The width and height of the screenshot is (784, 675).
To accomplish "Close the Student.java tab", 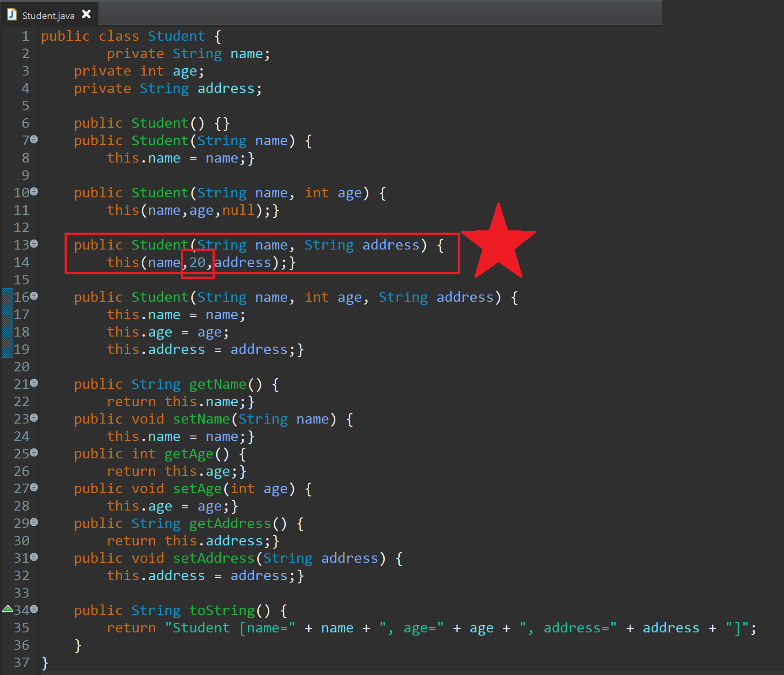I will coord(86,15).
